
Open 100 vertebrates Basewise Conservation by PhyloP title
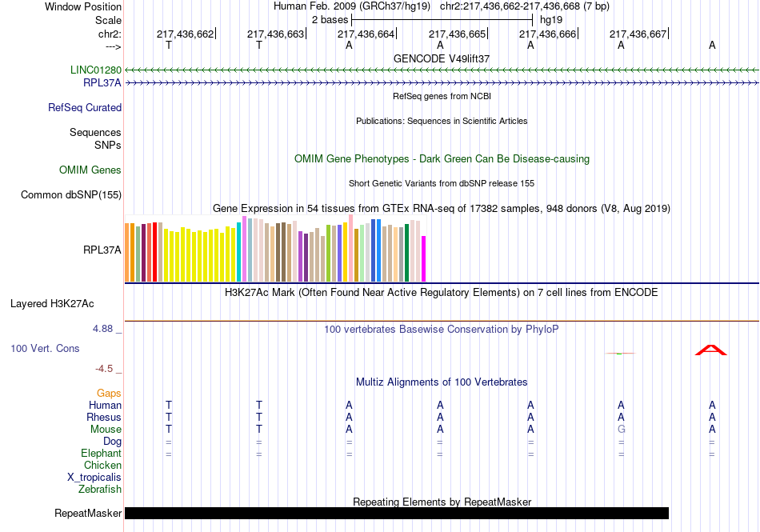[442, 330]
